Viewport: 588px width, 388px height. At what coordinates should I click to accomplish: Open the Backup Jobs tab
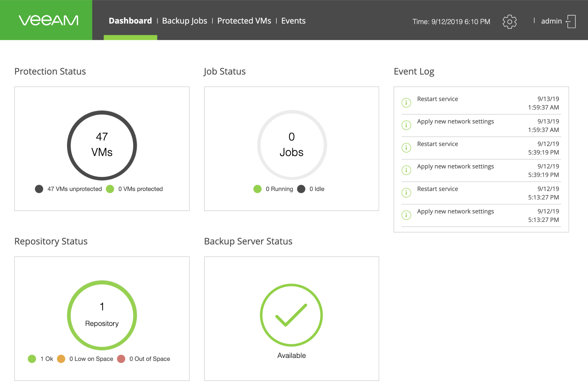pos(185,21)
